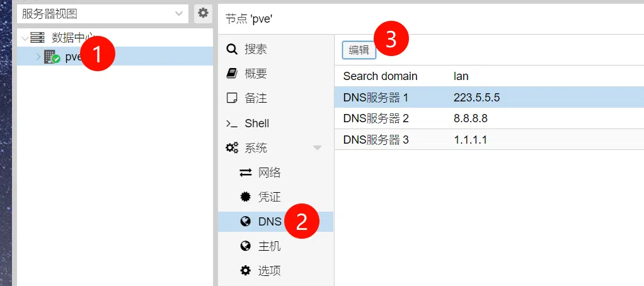
Task: Open the 选项 options page
Action: pos(269,271)
